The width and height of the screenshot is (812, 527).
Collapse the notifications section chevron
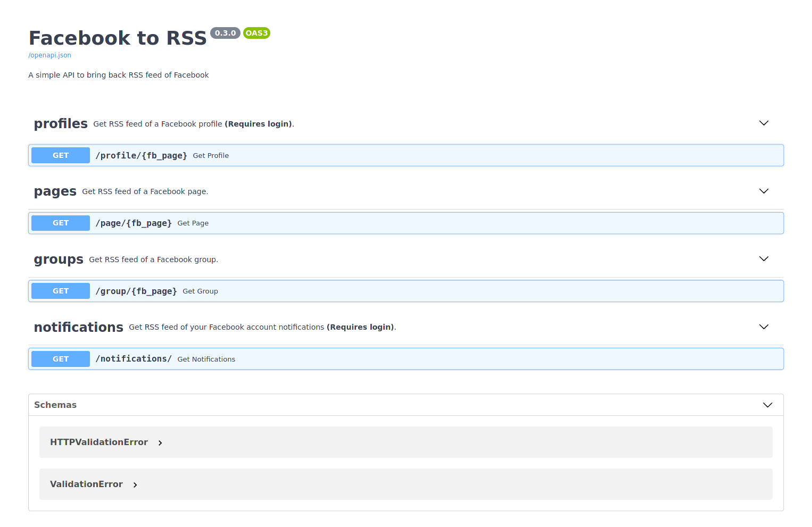click(764, 327)
